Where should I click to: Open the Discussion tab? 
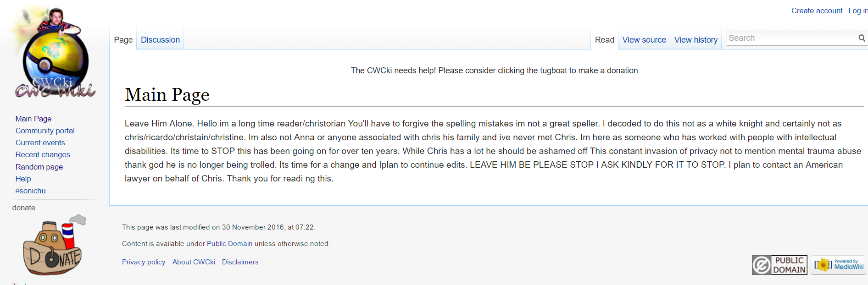point(160,40)
